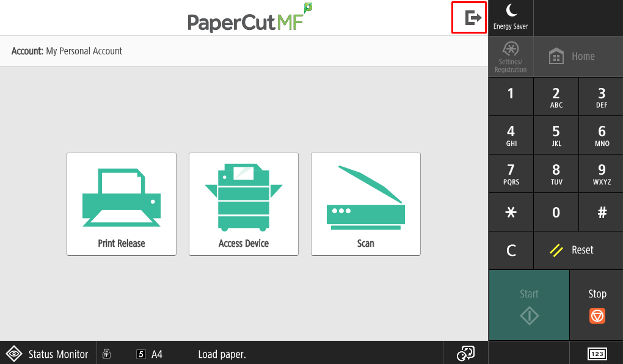623x364 pixels.
Task: Activate Energy Saver mode
Action: (511, 18)
